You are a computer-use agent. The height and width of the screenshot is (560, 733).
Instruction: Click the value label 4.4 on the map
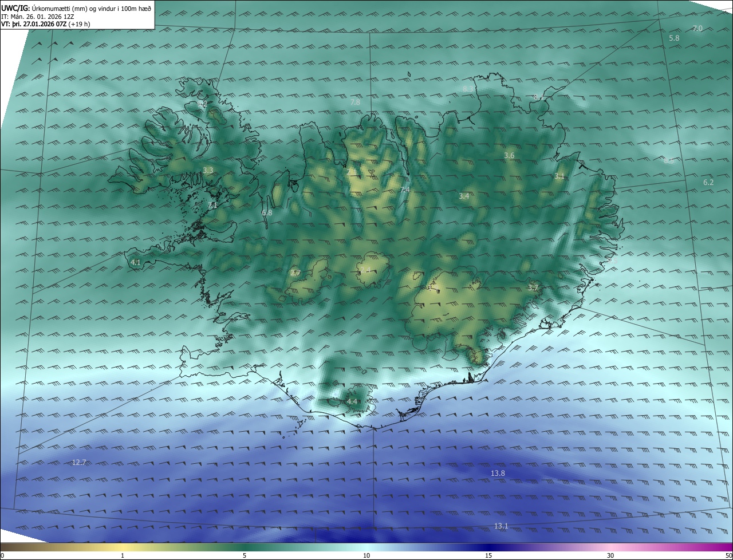[x=352, y=401]
